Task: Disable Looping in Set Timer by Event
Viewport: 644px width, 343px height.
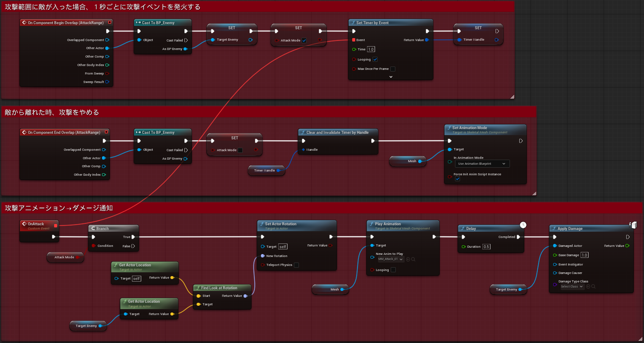Action: pyautogui.click(x=375, y=60)
